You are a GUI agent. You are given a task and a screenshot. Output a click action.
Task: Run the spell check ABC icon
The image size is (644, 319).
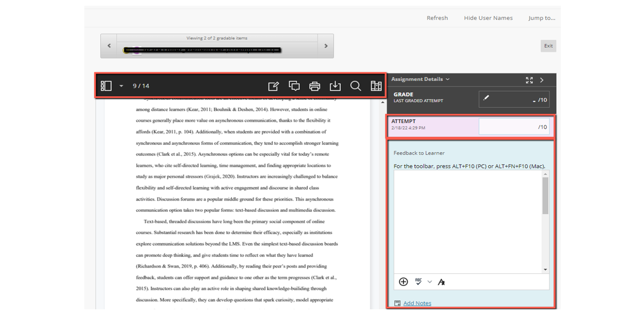pyautogui.click(x=418, y=281)
